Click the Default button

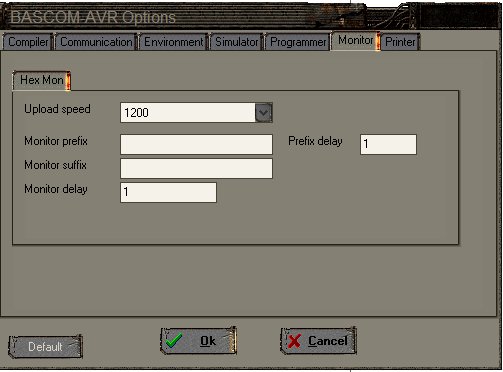pos(45,347)
